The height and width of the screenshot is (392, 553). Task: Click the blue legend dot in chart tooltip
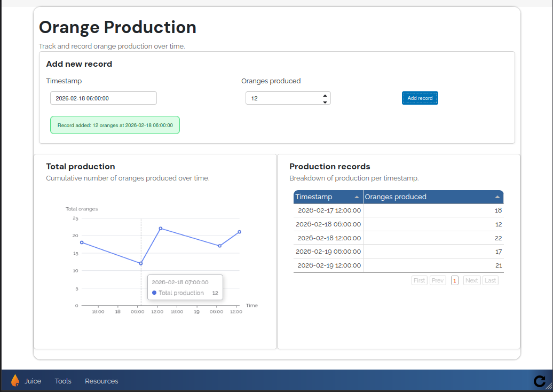coord(154,293)
